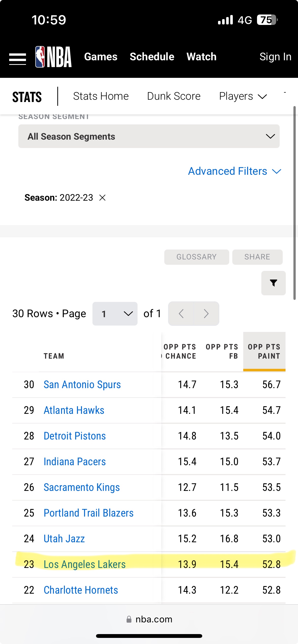
Task: Open the Schedule tab
Action: point(152,57)
